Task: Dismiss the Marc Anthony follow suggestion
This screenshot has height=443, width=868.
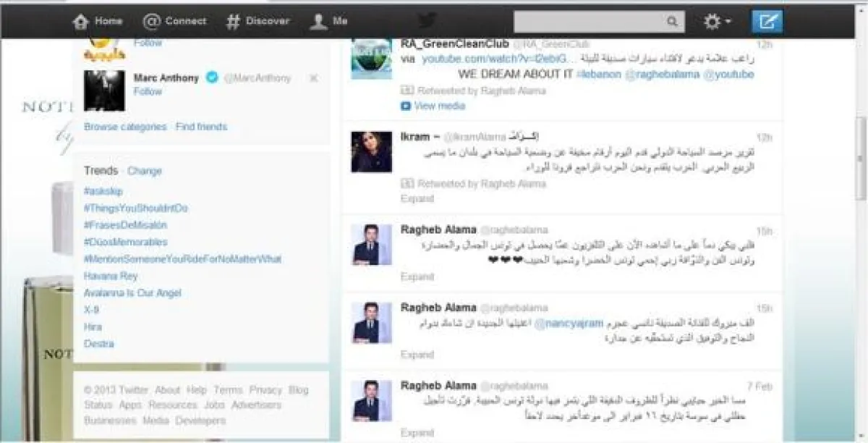Action: tap(313, 78)
